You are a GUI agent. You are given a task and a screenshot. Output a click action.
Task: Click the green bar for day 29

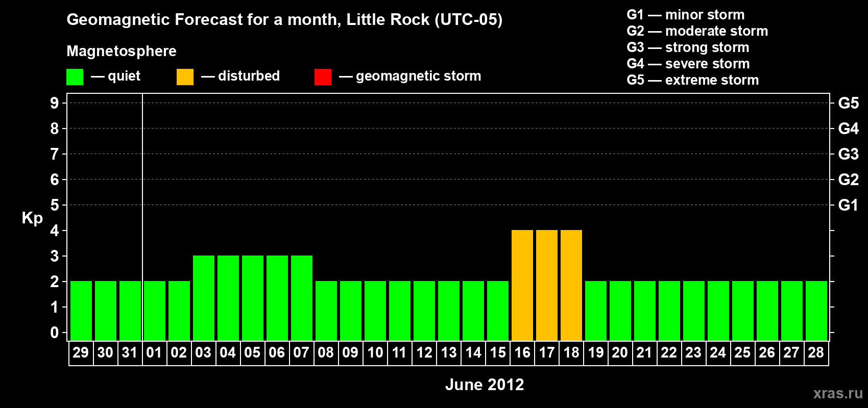click(81, 311)
